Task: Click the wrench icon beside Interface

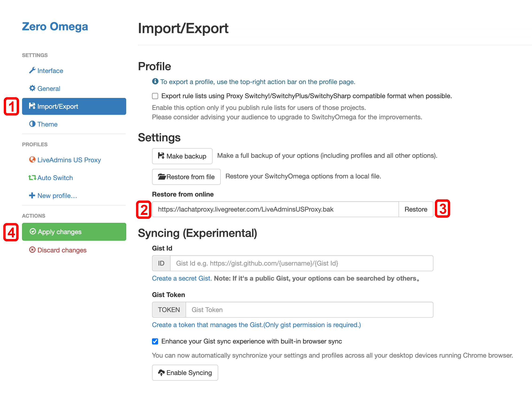Action: 32,70
